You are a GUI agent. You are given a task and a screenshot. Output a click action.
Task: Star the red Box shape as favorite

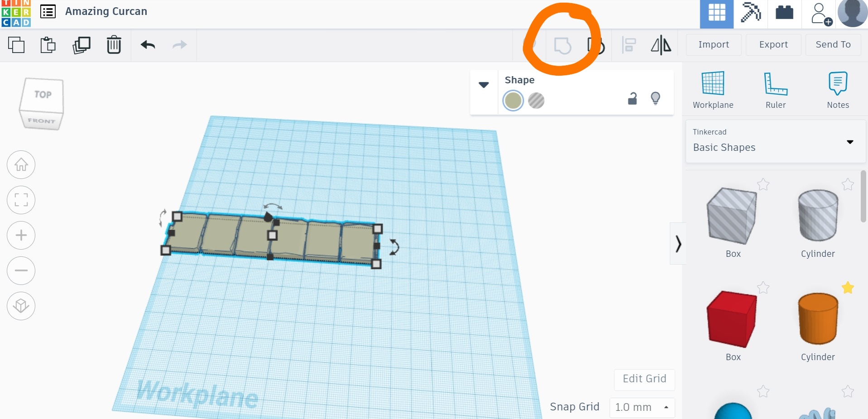coord(763,288)
